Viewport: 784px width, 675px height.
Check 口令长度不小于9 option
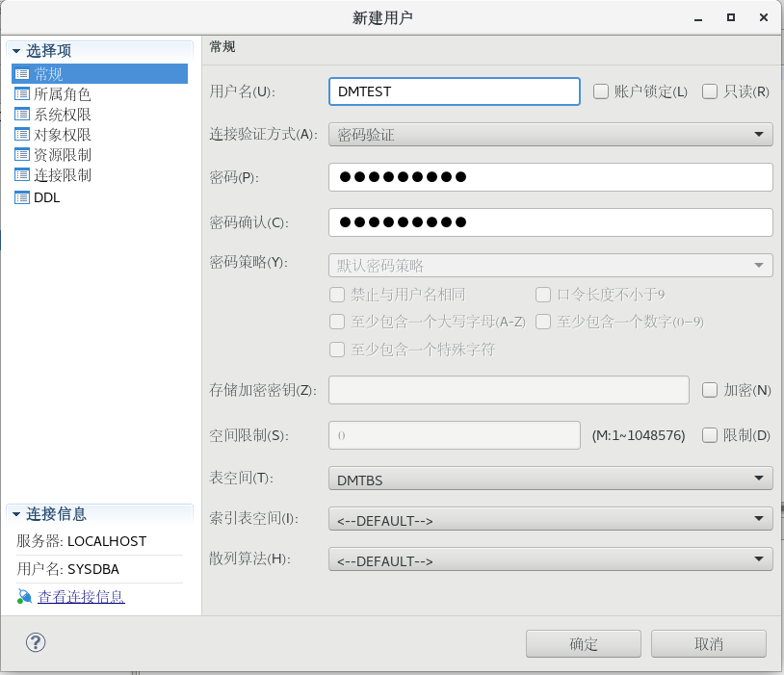pyautogui.click(x=543, y=295)
